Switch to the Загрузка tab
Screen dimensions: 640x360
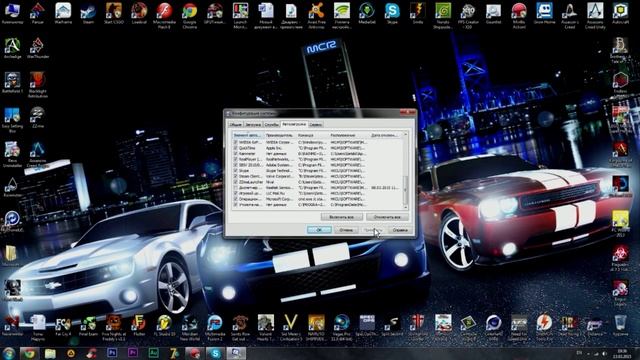coord(253,124)
